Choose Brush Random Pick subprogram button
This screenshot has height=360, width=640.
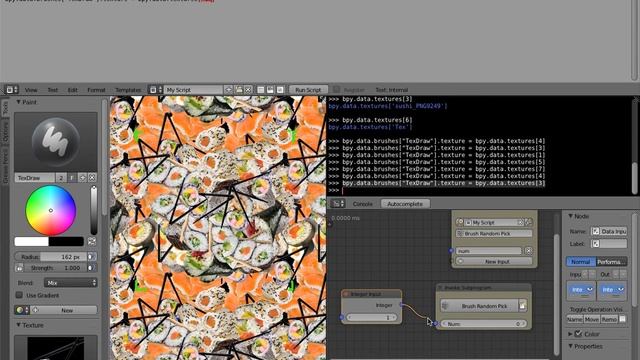pos(480,306)
